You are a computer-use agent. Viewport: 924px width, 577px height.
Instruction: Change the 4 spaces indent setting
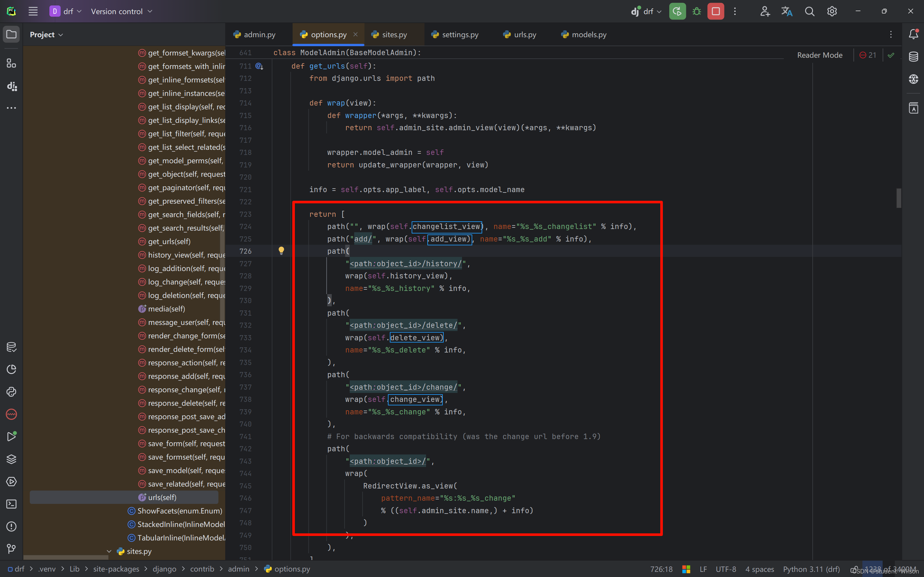click(x=759, y=569)
